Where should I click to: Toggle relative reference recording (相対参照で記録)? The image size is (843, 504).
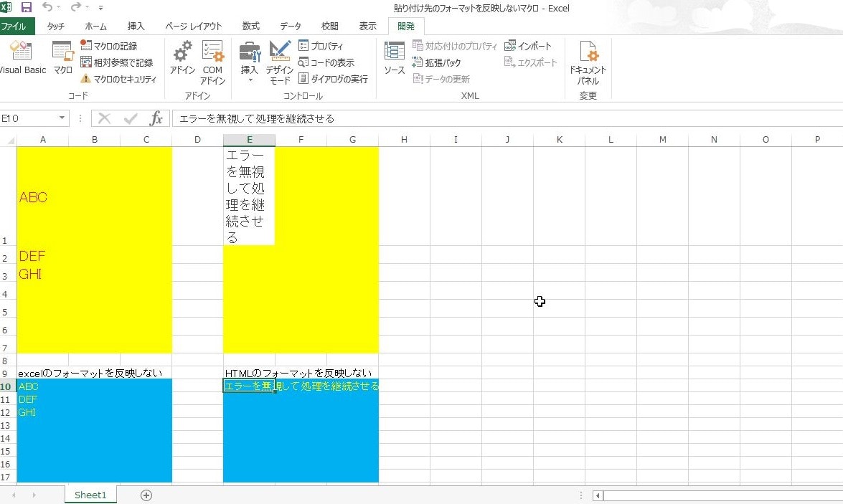point(117,62)
